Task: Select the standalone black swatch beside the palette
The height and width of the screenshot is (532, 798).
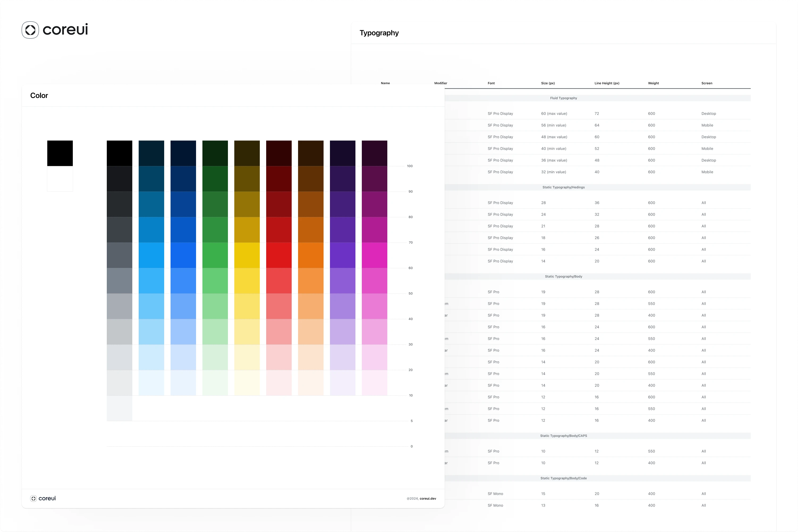Action: pos(60,153)
